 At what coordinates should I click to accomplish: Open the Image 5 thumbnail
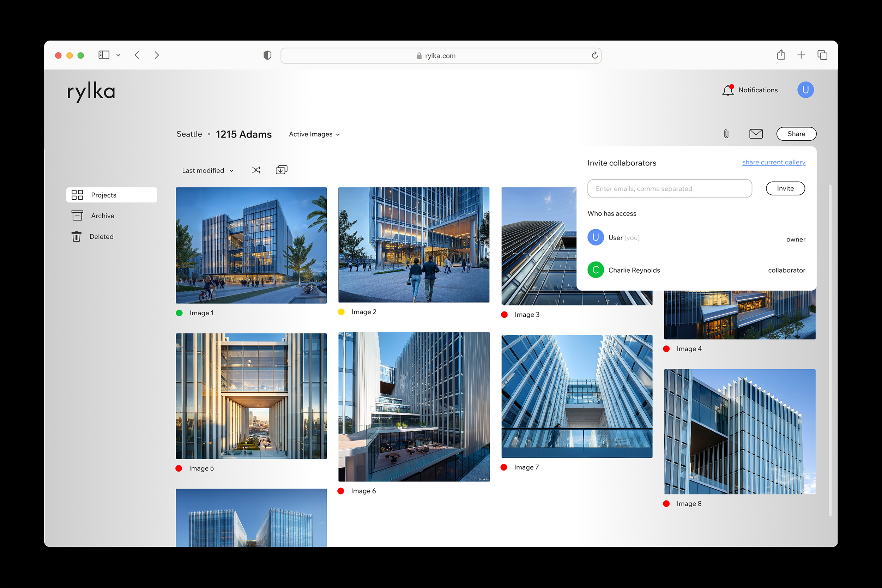point(251,396)
